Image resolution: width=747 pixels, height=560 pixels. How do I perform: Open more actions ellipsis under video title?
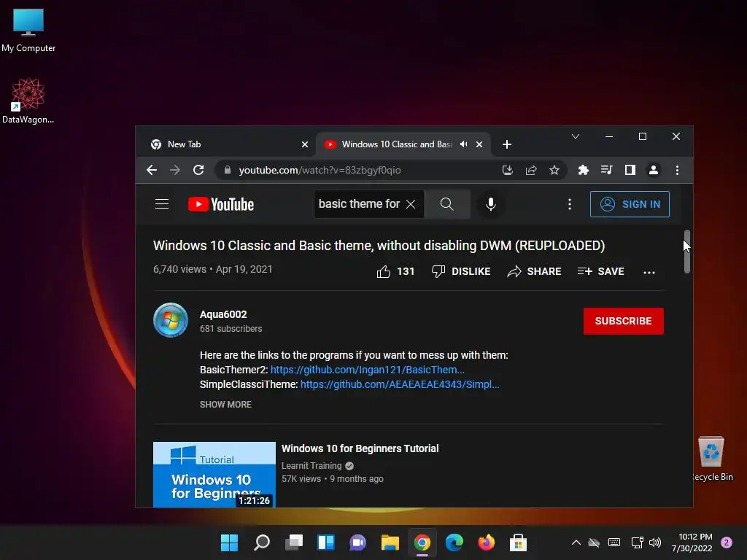point(649,273)
